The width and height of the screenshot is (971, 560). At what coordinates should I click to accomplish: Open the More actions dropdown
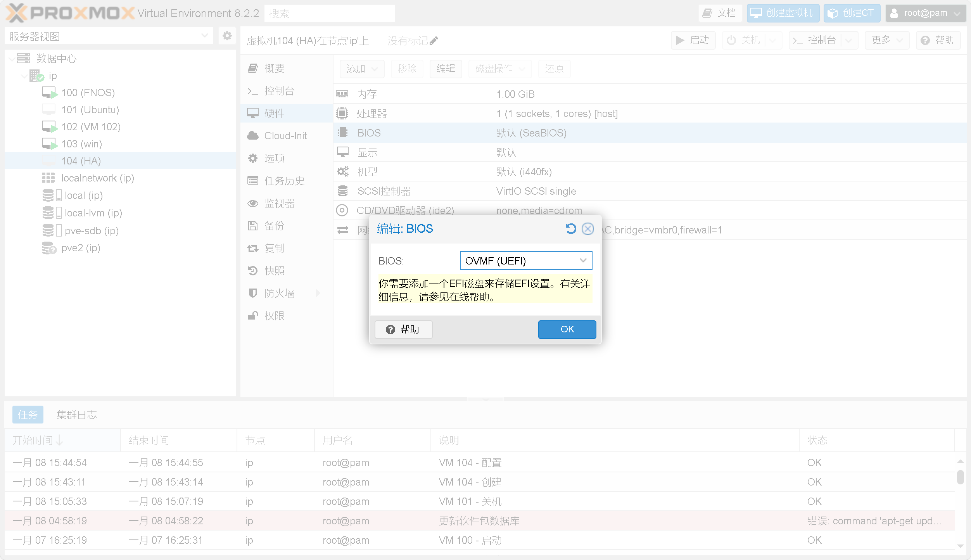pos(887,40)
